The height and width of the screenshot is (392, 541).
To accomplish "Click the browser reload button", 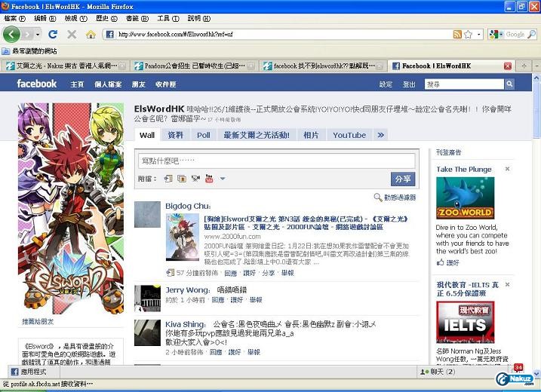I will [53, 35].
